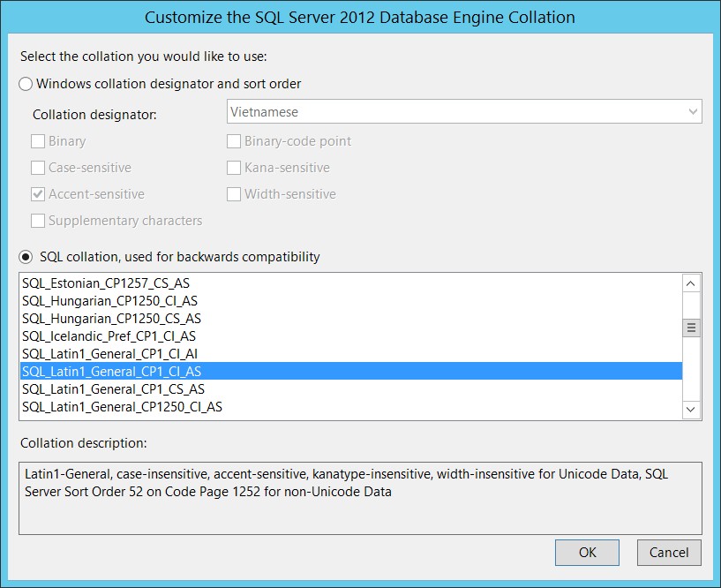This screenshot has height=588, width=721.
Task: Open the Collation designator dropdown
Action: pyautogui.click(x=464, y=111)
